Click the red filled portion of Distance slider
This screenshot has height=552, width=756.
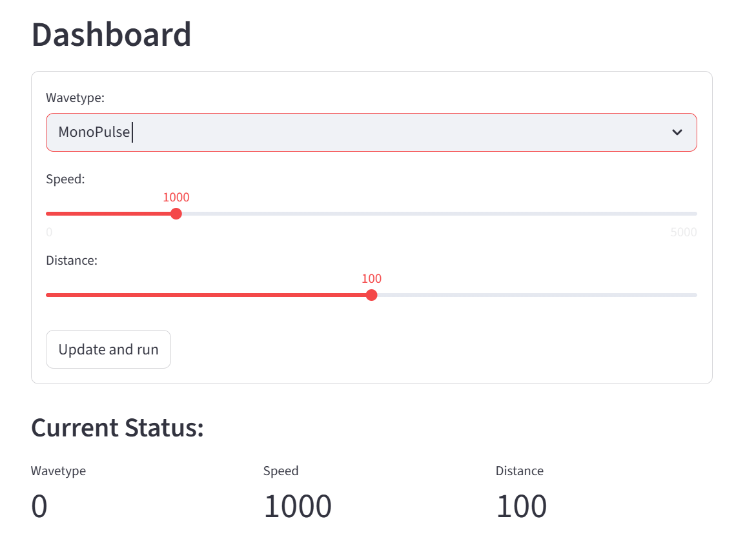pos(207,295)
